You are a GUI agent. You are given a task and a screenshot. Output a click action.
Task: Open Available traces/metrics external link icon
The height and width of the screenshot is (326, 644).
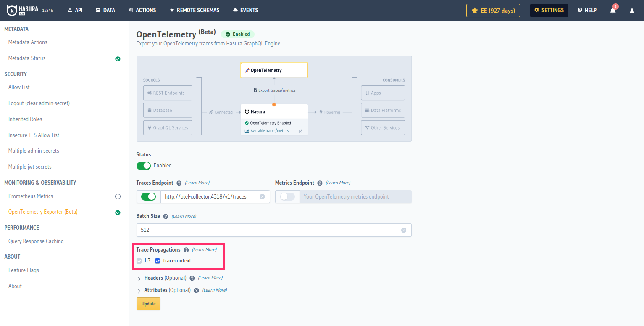point(300,131)
